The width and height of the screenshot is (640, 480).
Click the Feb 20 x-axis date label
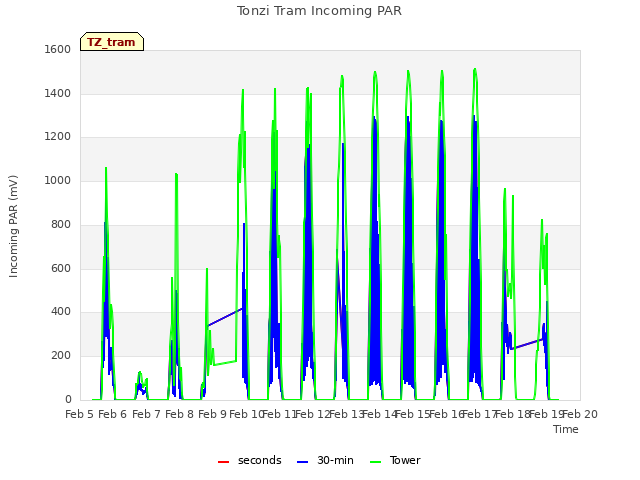(580, 414)
